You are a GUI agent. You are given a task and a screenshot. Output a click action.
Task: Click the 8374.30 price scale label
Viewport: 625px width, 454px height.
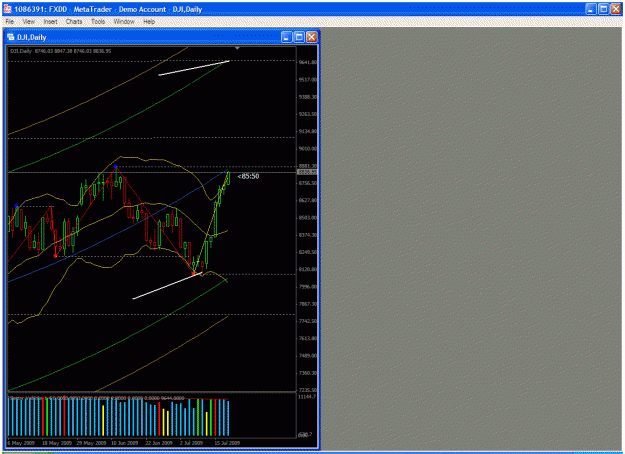coord(308,235)
